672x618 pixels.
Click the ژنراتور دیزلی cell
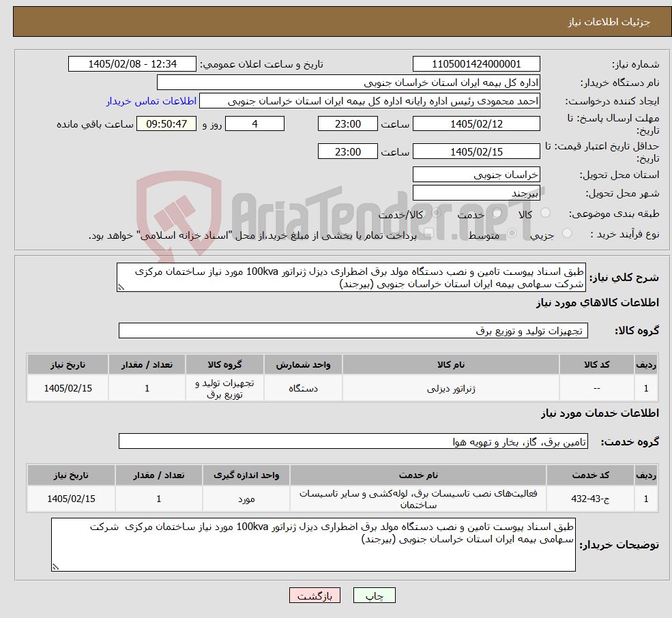pyautogui.click(x=451, y=388)
